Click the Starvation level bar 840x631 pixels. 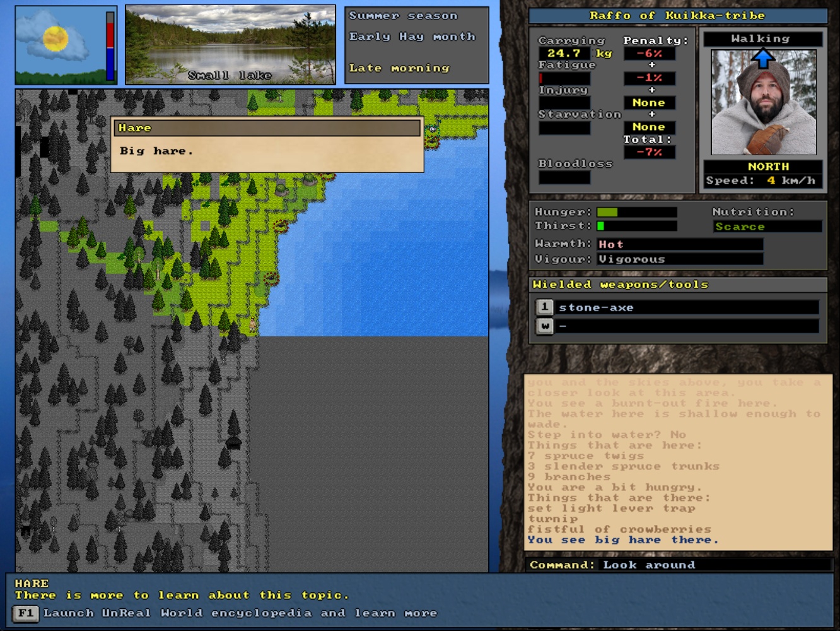click(x=564, y=127)
